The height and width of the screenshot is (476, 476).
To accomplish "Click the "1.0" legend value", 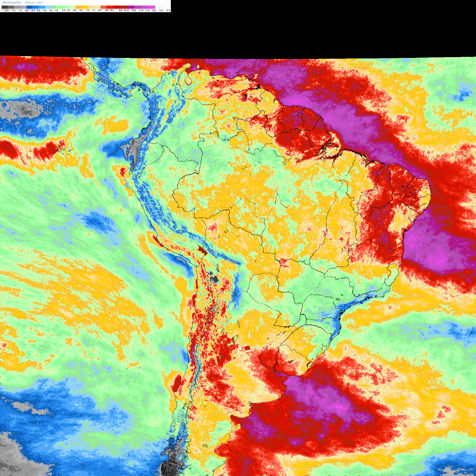I will [13, 10].
